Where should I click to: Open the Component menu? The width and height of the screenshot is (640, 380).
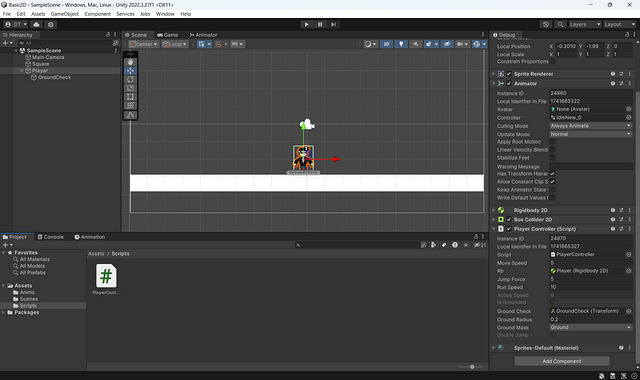[x=98, y=14]
